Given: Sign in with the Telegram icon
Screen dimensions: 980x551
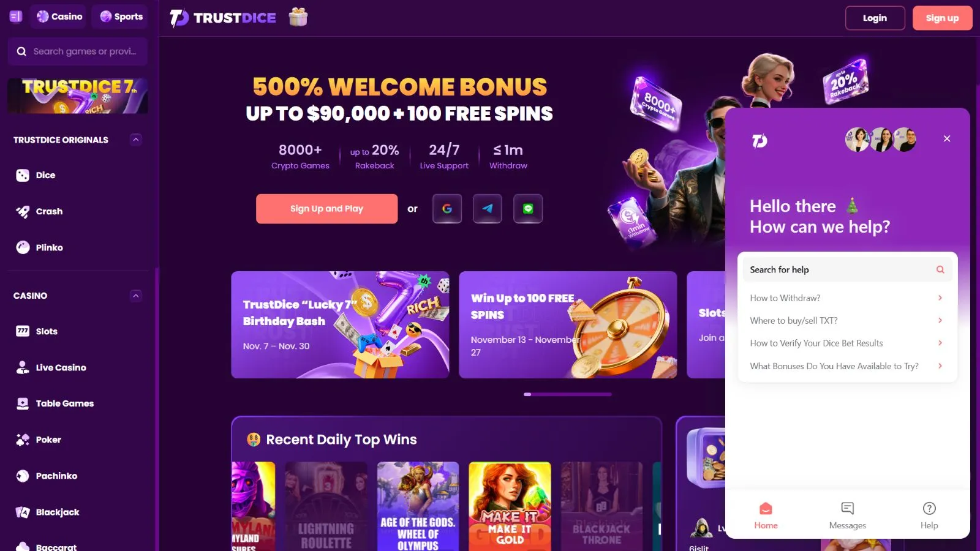Looking at the screenshot, I should (488, 209).
